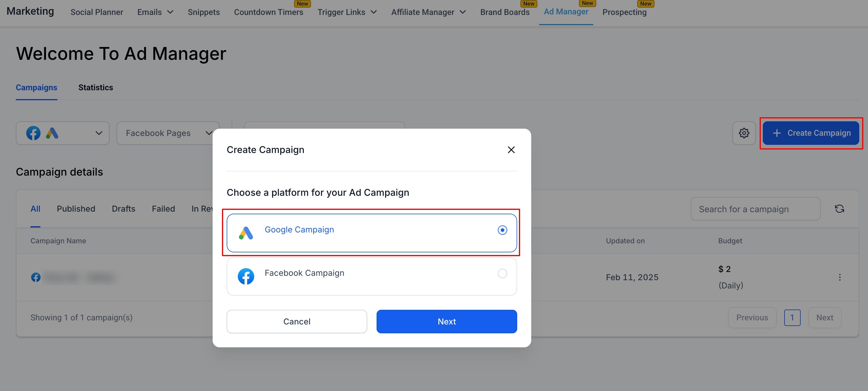The width and height of the screenshot is (868, 391).
Task: Open the Drafts campaigns tab
Action: tap(123, 209)
